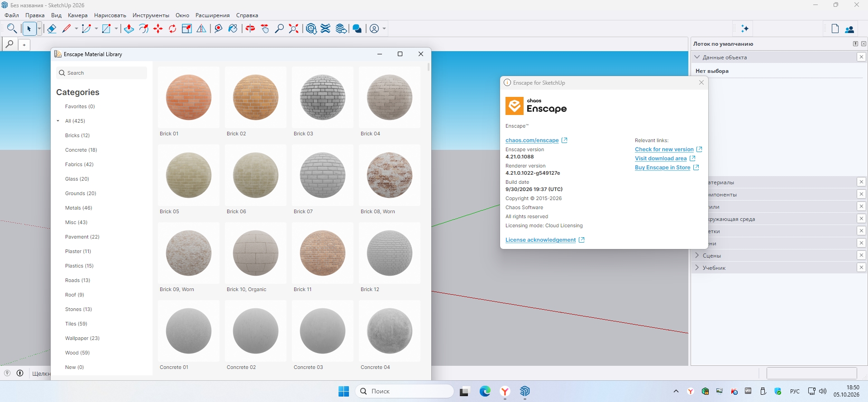Viewport: 868px width, 402px height.
Task: Select the Offset tool
Action: coord(143,29)
